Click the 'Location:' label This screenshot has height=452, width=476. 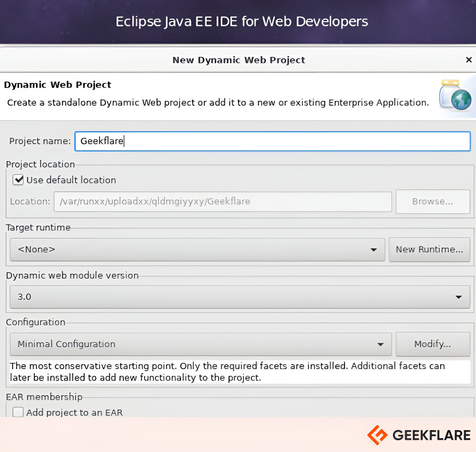(x=30, y=202)
